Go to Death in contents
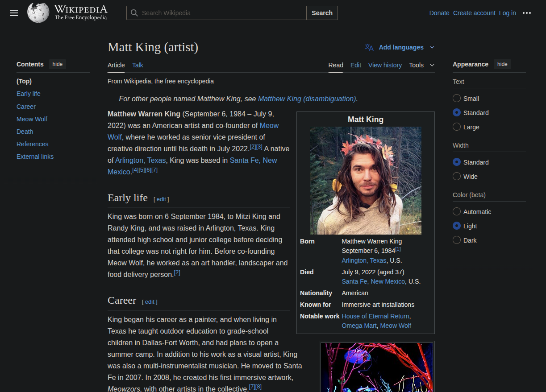Viewport: 546px width, 392px height. click(x=25, y=132)
